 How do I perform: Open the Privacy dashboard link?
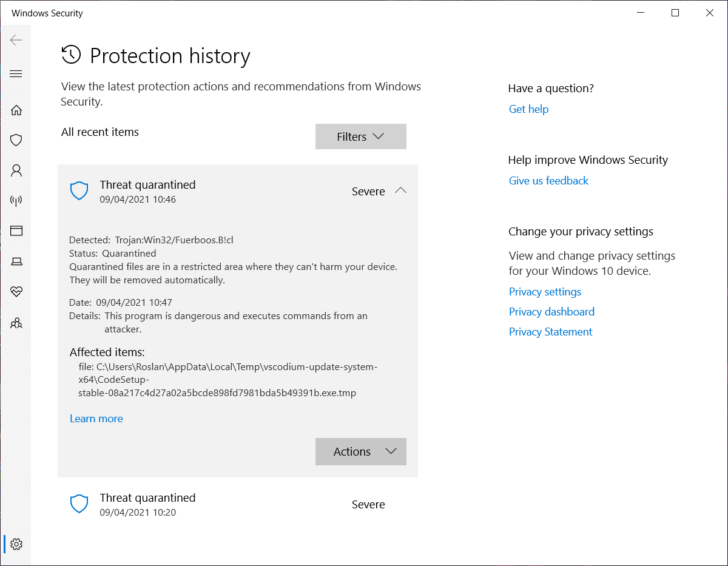(x=551, y=311)
